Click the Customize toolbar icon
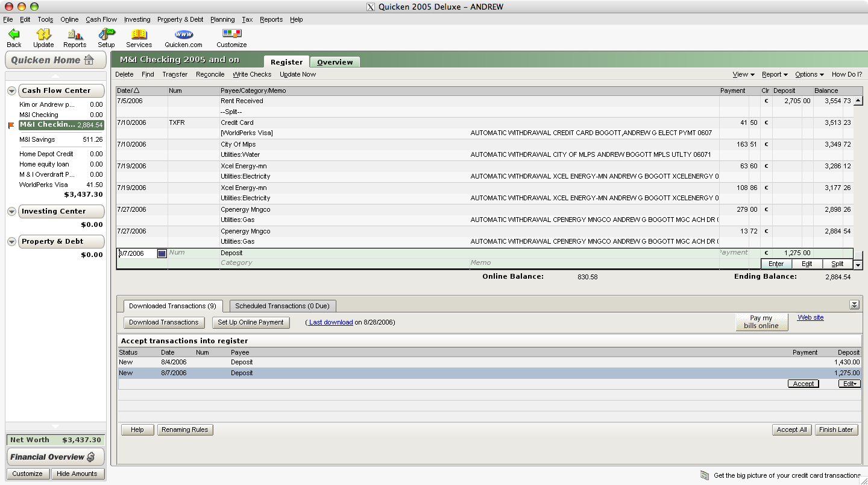Image resolution: width=868 pixels, height=485 pixels. [x=231, y=37]
